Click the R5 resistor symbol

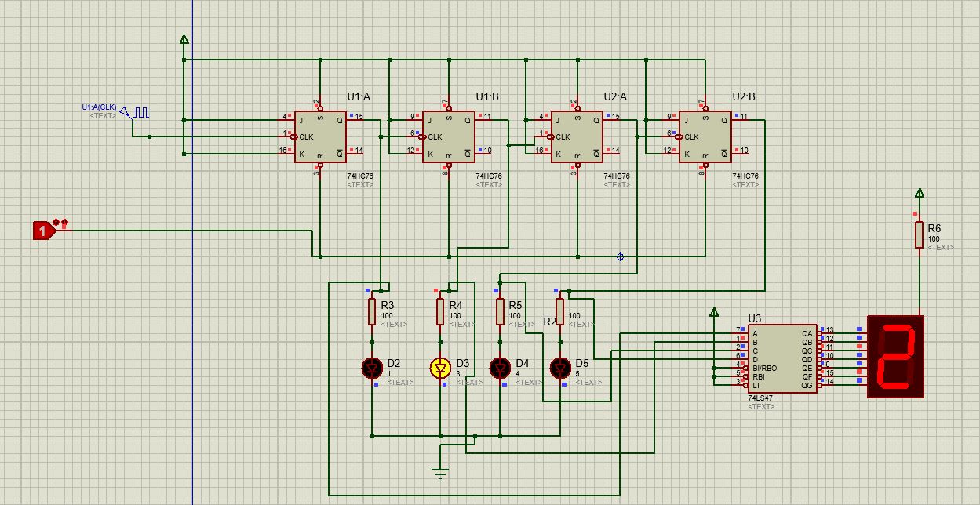[500, 311]
